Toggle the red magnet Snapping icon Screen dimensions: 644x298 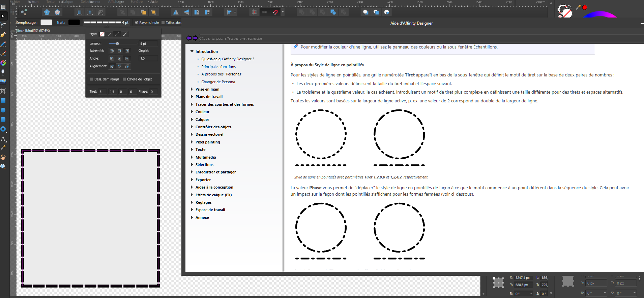pos(275,12)
